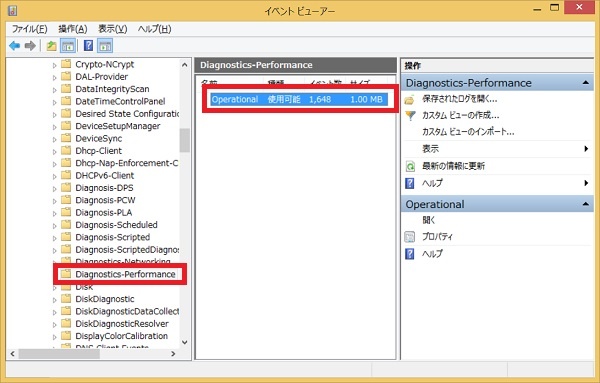600x383 pixels.
Task: Click the Diagnosis-PCW folder icon
Action: (x=66, y=199)
